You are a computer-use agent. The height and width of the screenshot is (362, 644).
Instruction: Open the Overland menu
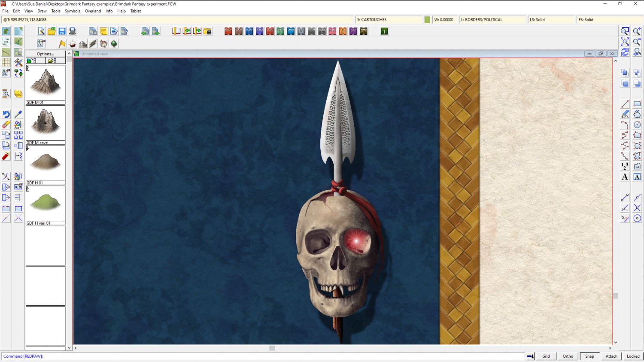click(93, 11)
